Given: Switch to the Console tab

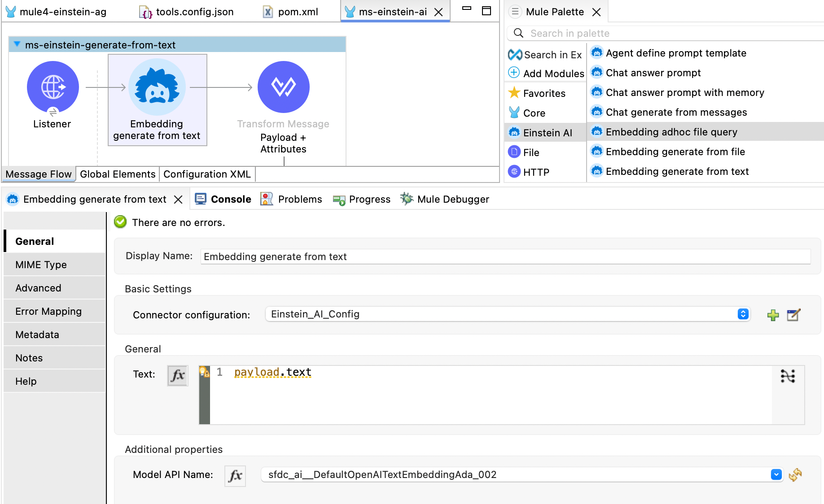Looking at the screenshot, I should tap(223, 199).
